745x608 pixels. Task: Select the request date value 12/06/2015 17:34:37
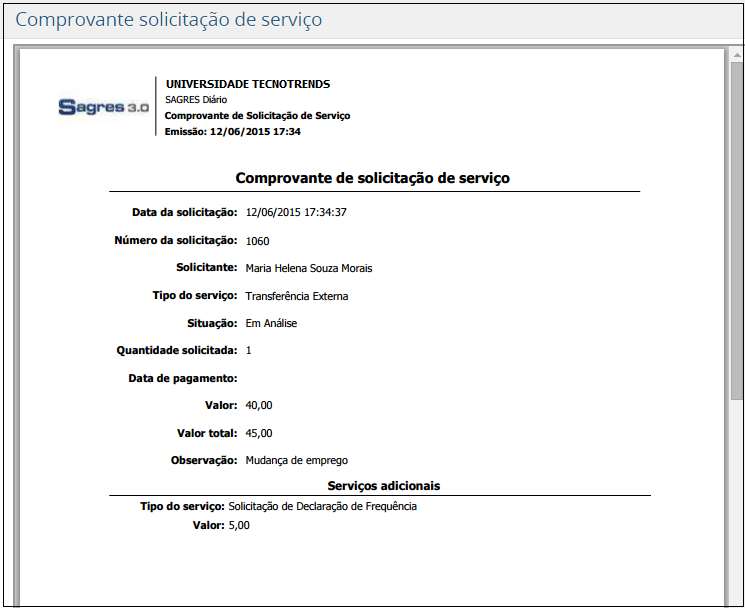click(296, 212)
